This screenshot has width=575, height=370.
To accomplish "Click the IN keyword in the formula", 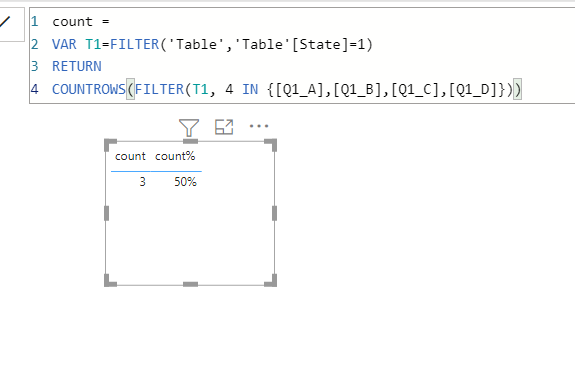I will (250, 89).
